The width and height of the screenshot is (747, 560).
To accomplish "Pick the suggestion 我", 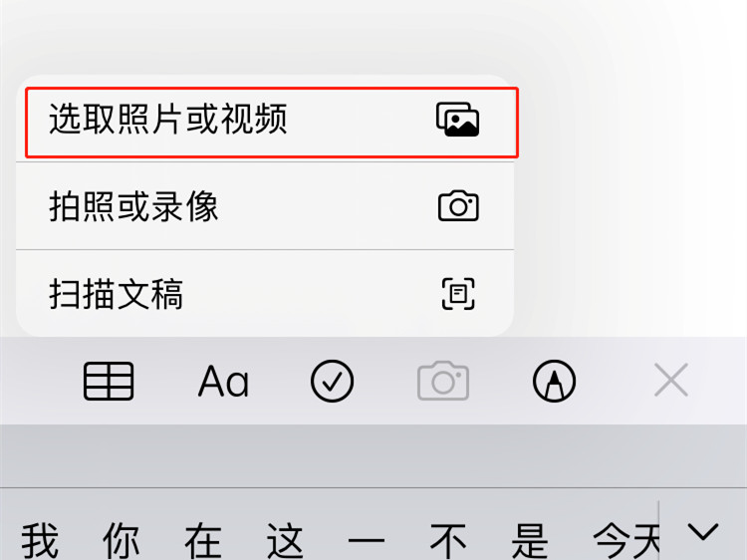I will click(40, 541).
